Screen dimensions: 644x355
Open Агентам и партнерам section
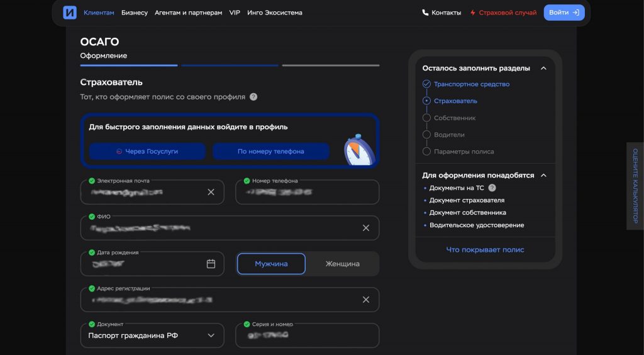[x=188, y=13]
